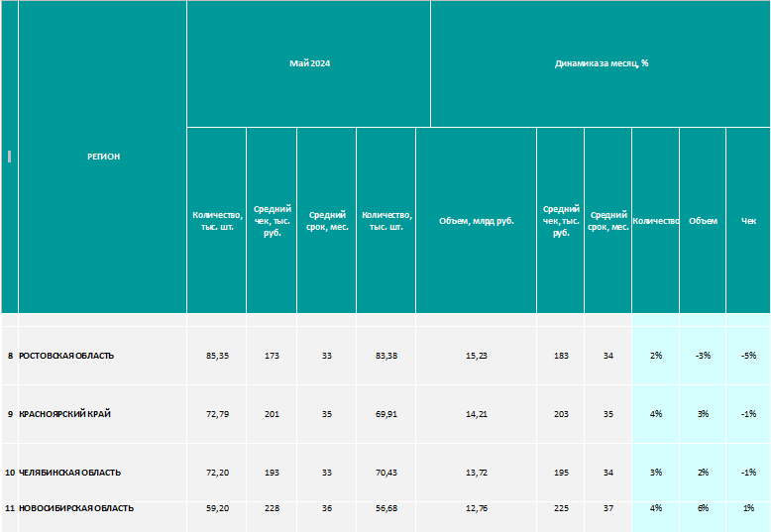Click the "Объем" header under Динамика за месяц
The image size is (771, 532).
(x=703, y=221)
